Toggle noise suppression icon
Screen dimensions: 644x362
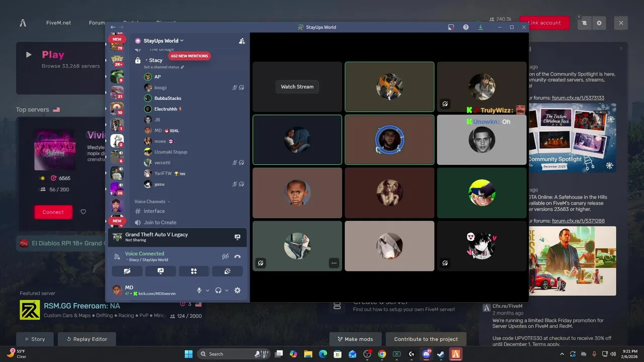(x=225, y=256)
